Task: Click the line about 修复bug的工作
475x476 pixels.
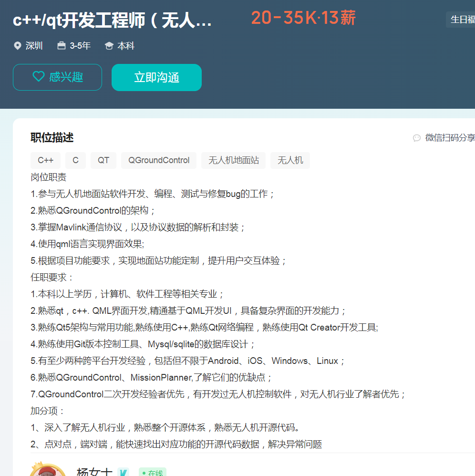Action: pos(152,194)
